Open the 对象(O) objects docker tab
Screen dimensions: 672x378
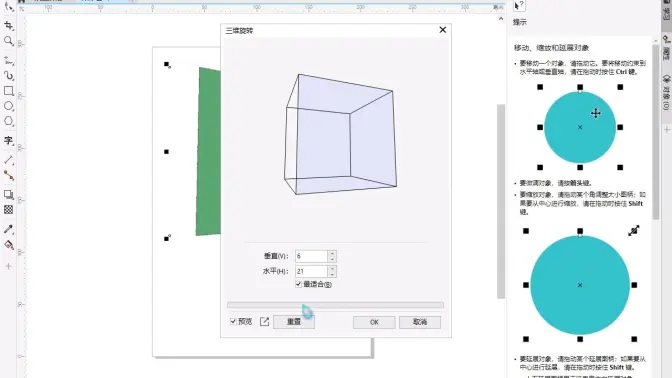[666, 93]
